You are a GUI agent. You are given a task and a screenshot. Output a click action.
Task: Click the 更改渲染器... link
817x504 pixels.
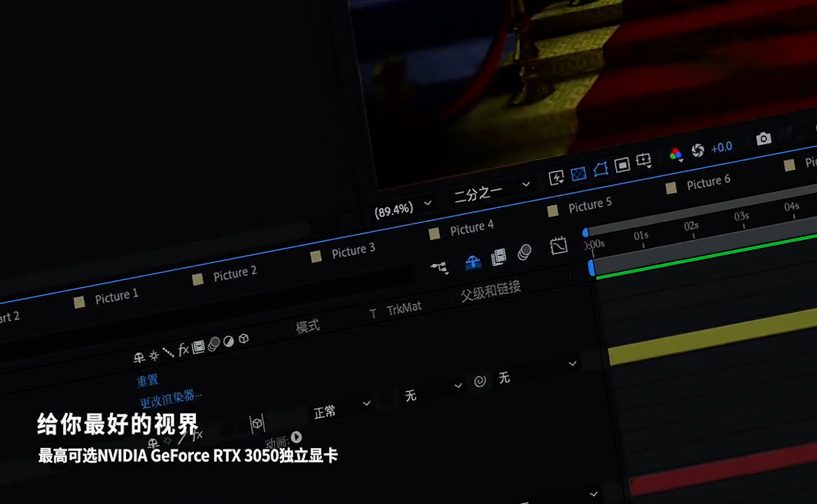(171, 398)
